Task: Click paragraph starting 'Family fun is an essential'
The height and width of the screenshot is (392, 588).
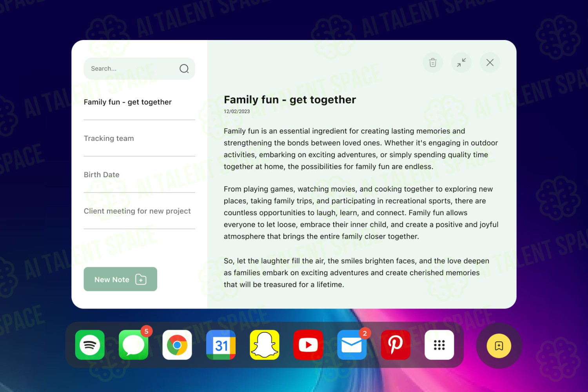Action: (361, 149)
